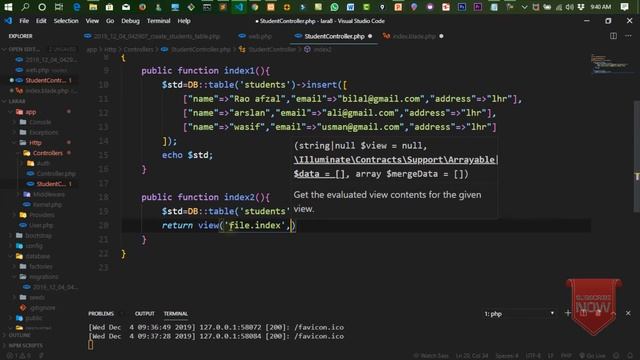Expand the factories folder
Image resolution: width=640 pixels, height=360 pixels.
pos(40,267)
